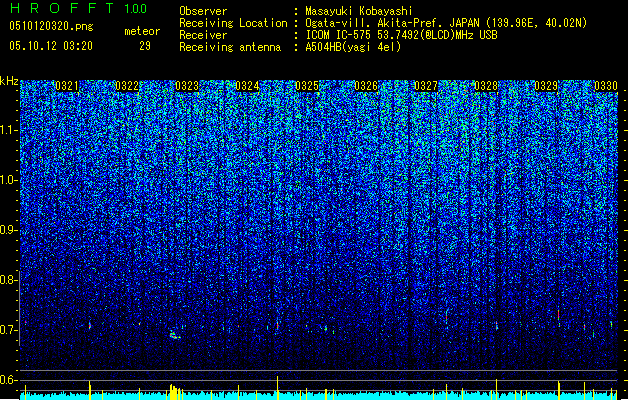Click the kHz axis unit label
The width and height of the screenshot is (629, 400).
(x=9, y=81)
